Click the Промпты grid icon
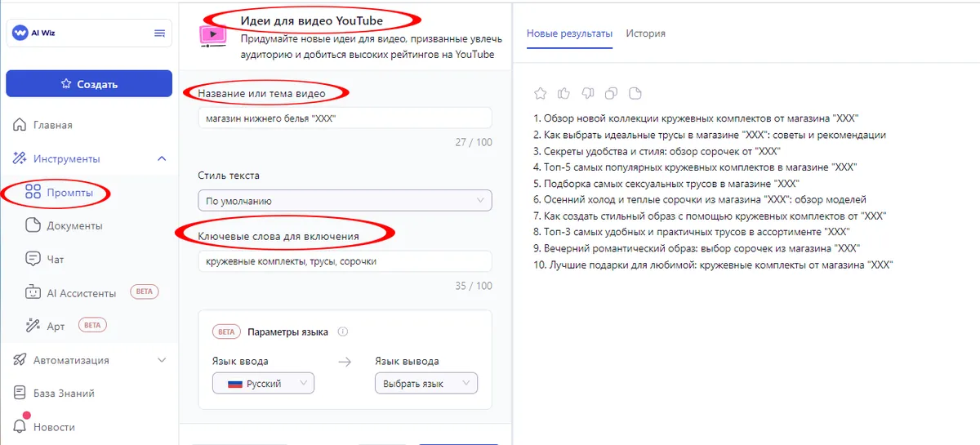980x445 pixels. (33, 193)
